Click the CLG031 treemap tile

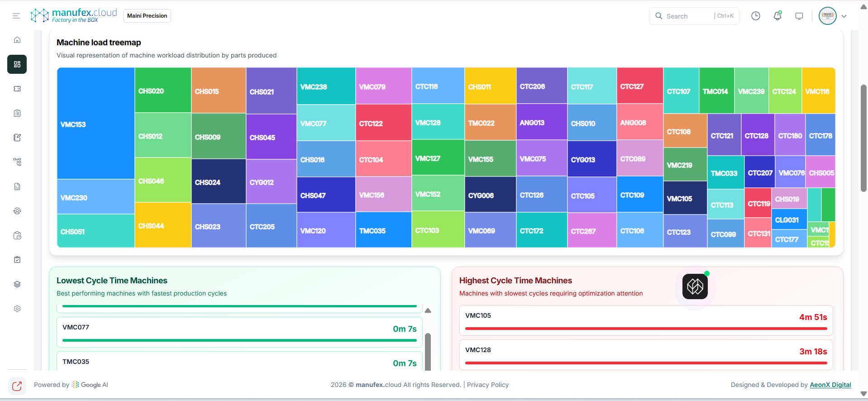pyautogui.click(x=789, y=219)
